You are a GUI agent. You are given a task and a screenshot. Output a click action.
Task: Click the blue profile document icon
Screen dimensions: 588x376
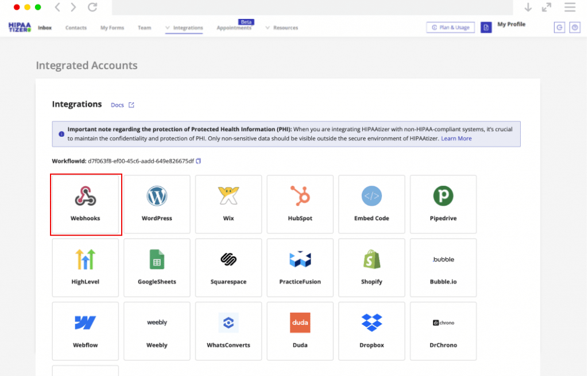point(486,28)
